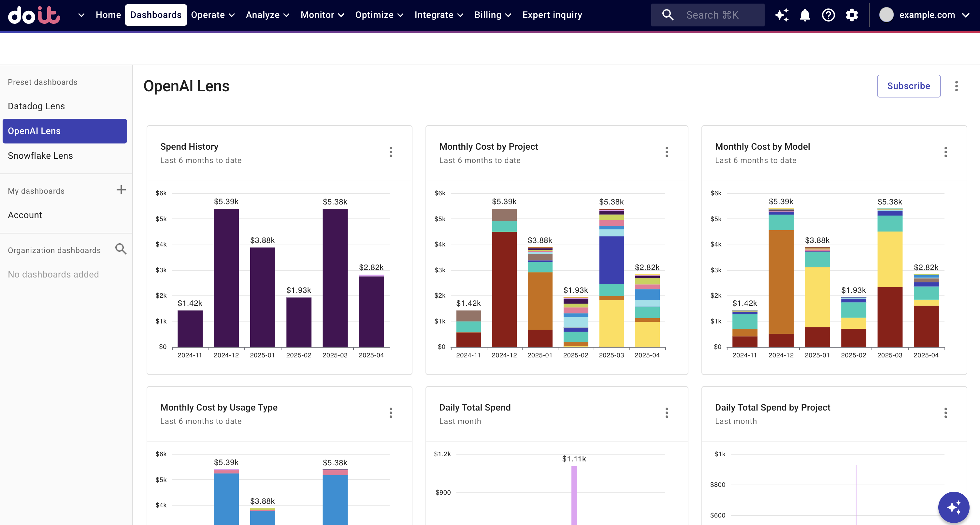
Task: Open Spend History widget options menu
Action: pyautogui.click(x=391, y=152)
